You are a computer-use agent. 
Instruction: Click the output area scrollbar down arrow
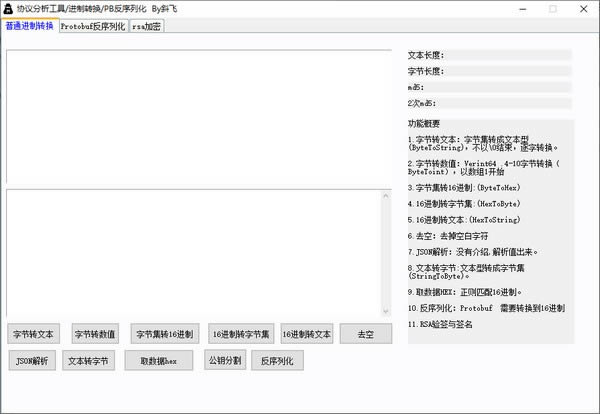pyautogui.click(x=386, y=311)
